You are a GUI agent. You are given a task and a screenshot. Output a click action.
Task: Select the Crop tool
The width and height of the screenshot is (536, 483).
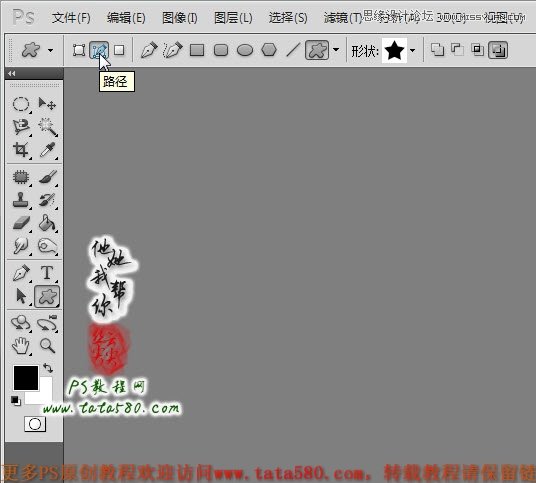(21, 150)
